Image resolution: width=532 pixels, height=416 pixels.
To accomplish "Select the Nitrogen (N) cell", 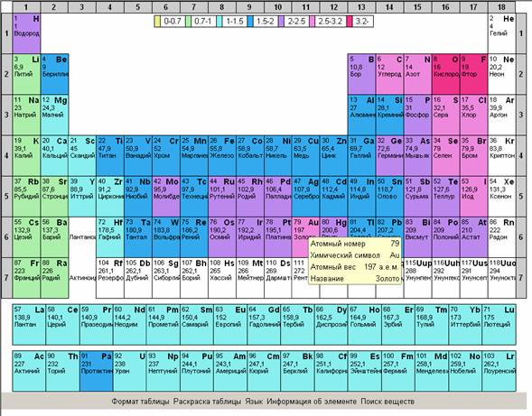I will 417,74.
